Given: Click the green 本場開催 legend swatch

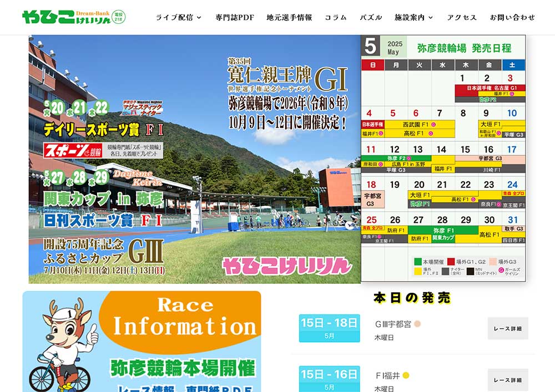Looking at the screenshot, I should click(x=418, y=262).
